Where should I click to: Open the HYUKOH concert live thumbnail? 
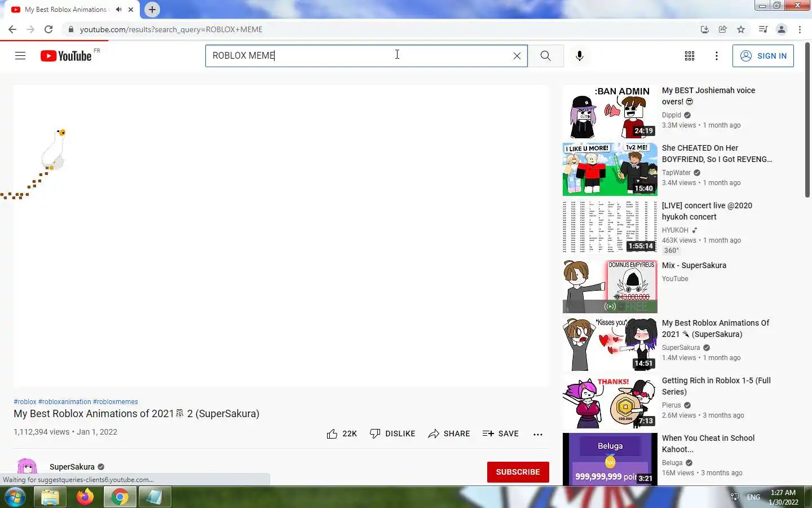point(610,227)
